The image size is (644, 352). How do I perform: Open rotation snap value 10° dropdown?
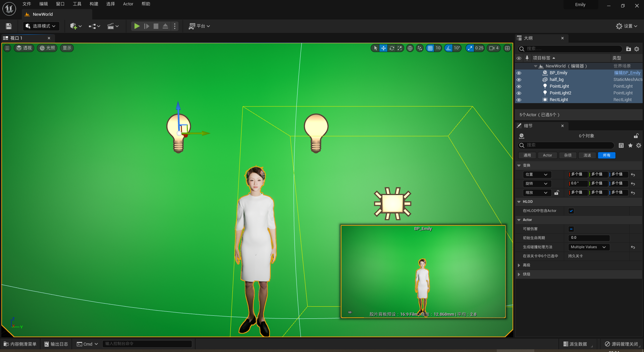click(457, 48)
